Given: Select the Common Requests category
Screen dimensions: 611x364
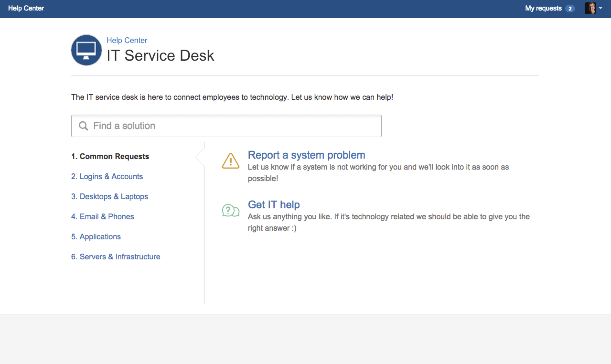Looking at the screenshot, I should click(x=110, y=156).
